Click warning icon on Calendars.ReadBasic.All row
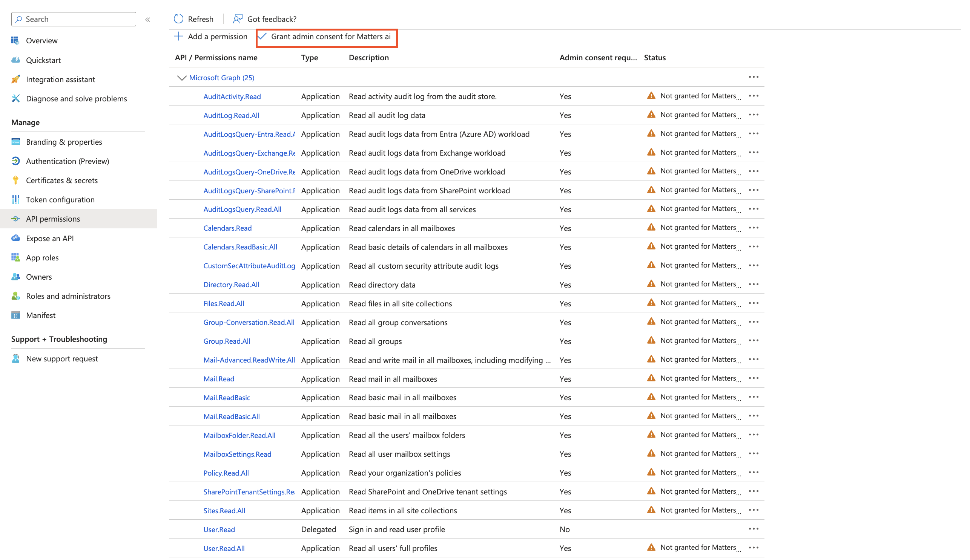The height and width of the screenshot is (560, 970). [651, 246]
